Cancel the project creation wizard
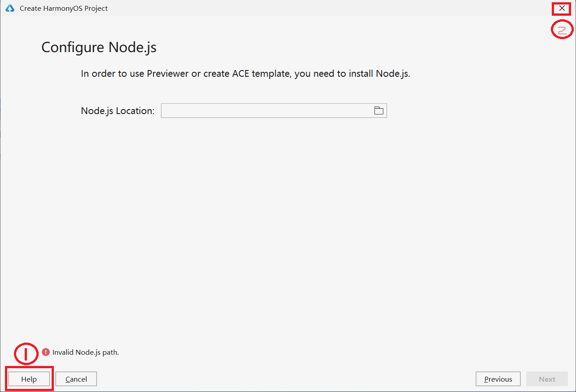Image resolution: width=576 pixels, height=392 pixels. 76,379
